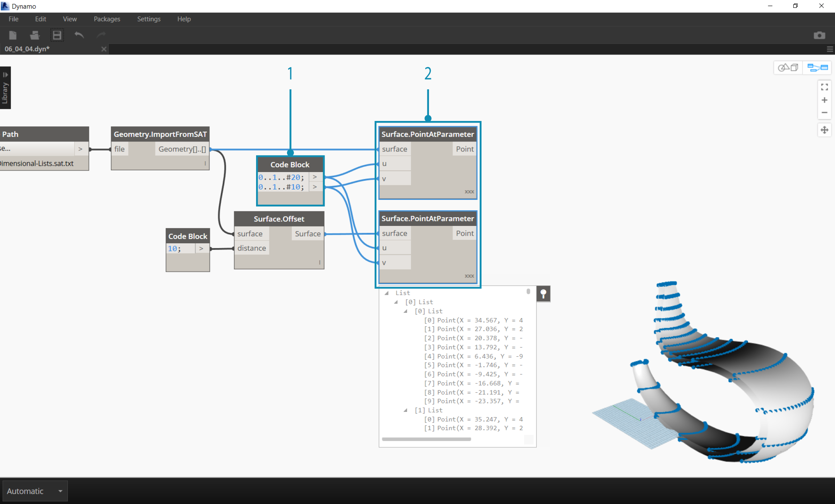Image resolution: width=835 pixels, height=504 pixels.
Task: Open the Help menu
Action: (184, 19)
